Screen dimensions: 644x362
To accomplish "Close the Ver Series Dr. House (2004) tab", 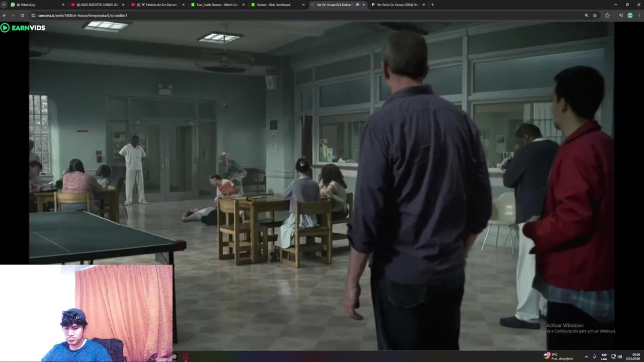I will coord(424,5).
